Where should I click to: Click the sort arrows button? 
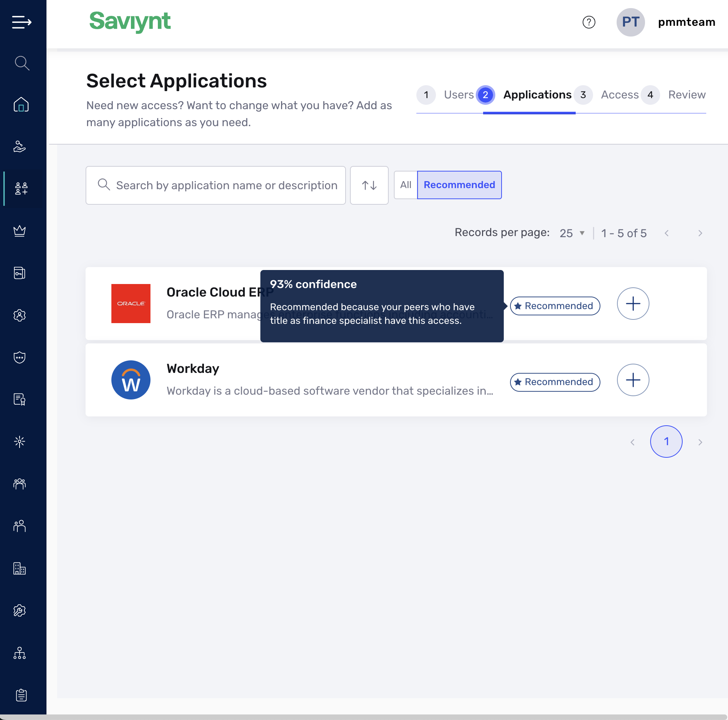pos(369,185)
